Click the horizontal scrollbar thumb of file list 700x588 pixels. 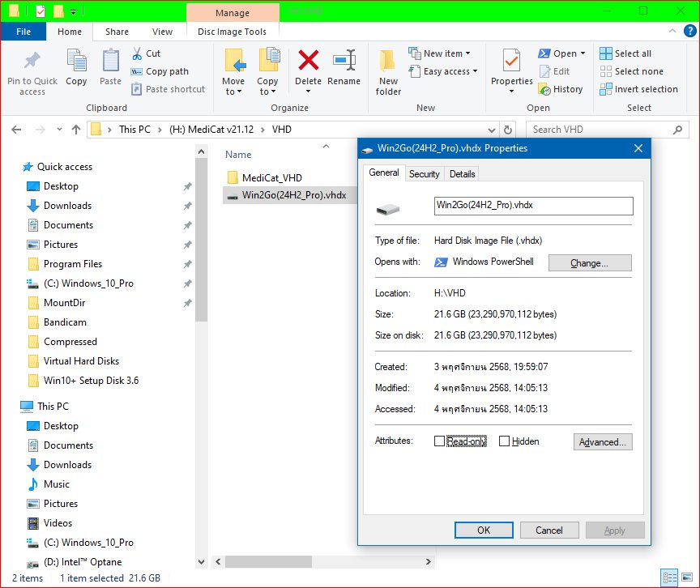[268, 562]
